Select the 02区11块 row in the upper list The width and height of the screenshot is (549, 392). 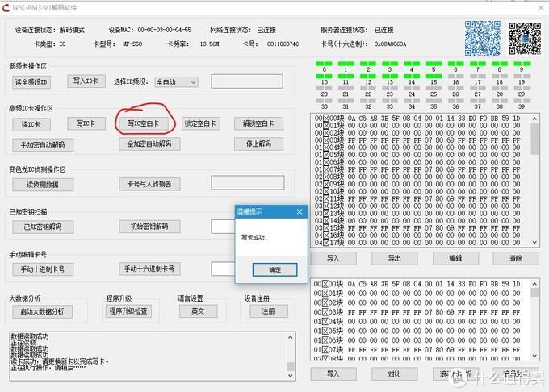click(x=417, y=198)
